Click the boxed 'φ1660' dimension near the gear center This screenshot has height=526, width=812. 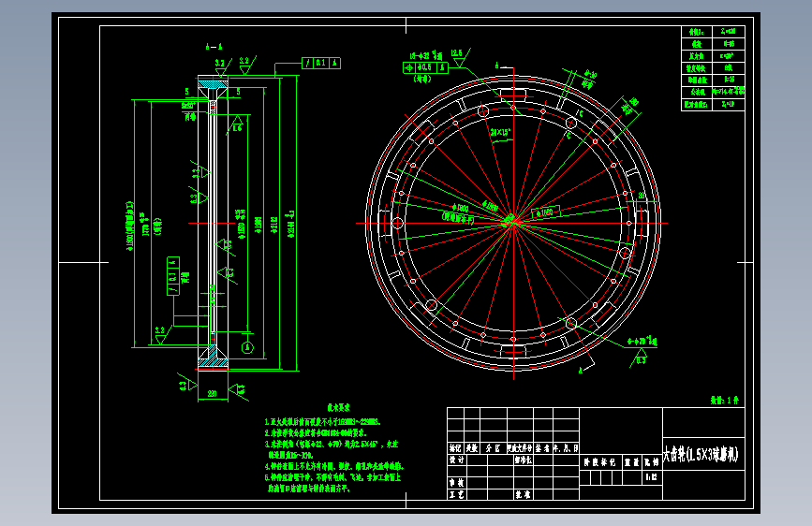546,212
